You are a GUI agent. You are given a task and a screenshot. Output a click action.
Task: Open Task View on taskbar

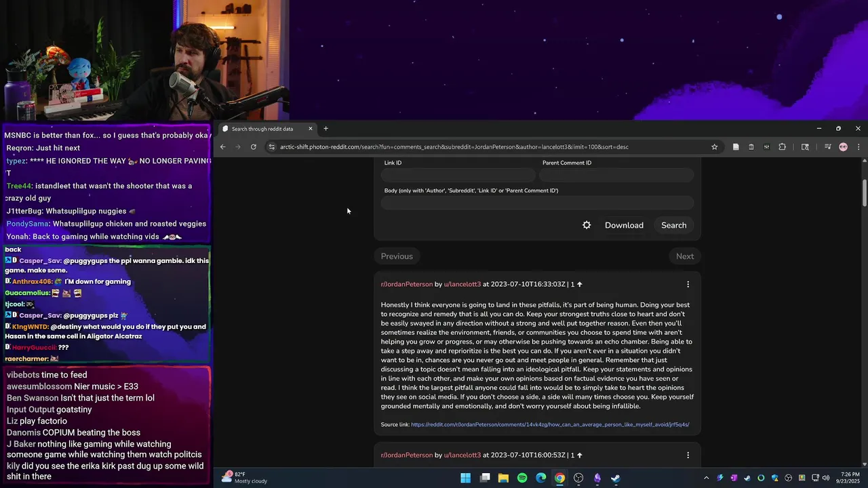click(485, 478)
